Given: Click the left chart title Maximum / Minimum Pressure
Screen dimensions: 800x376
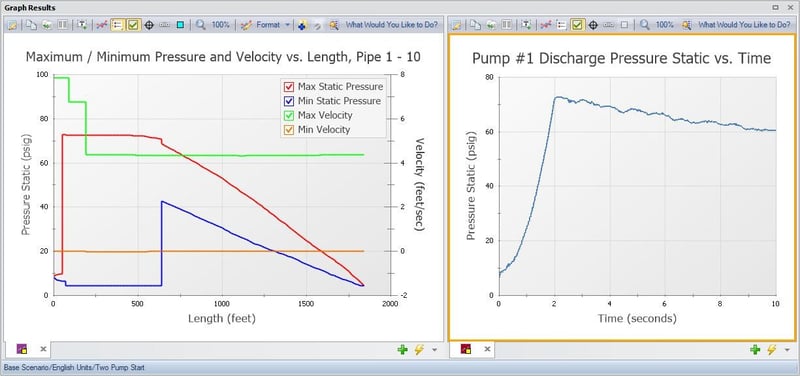Looking at the screenshot, I should (223, 57).
